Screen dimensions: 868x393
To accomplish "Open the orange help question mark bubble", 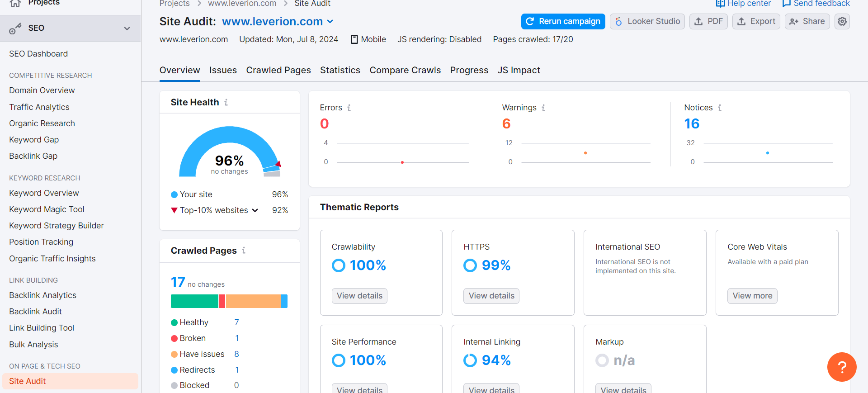I will pyautogui.click(x=842, y=367).
